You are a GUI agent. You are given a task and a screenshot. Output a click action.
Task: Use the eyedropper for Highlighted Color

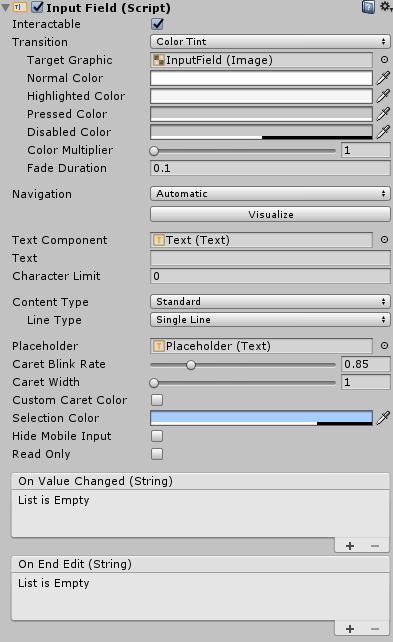click(x=383, y=96)
